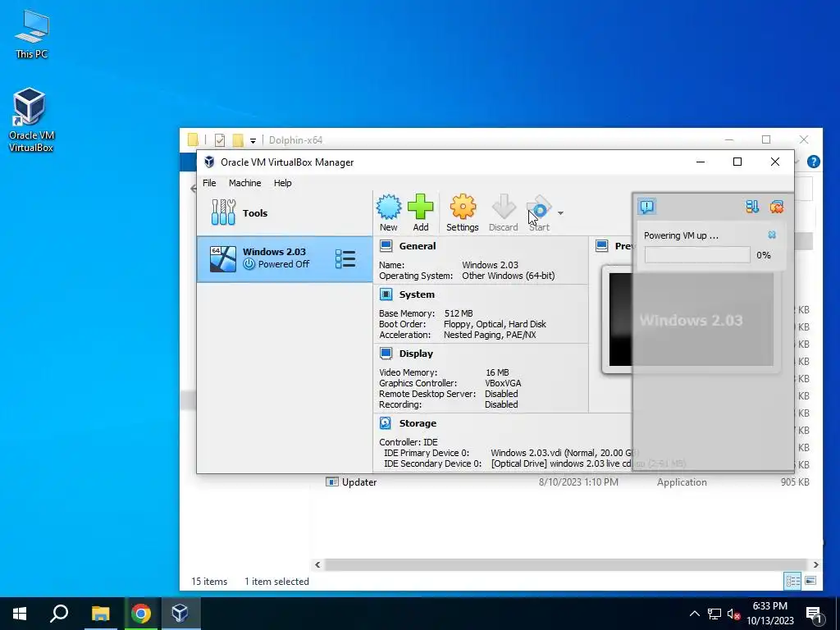Cancel the Powering VM up progress

tap(772, 235)
